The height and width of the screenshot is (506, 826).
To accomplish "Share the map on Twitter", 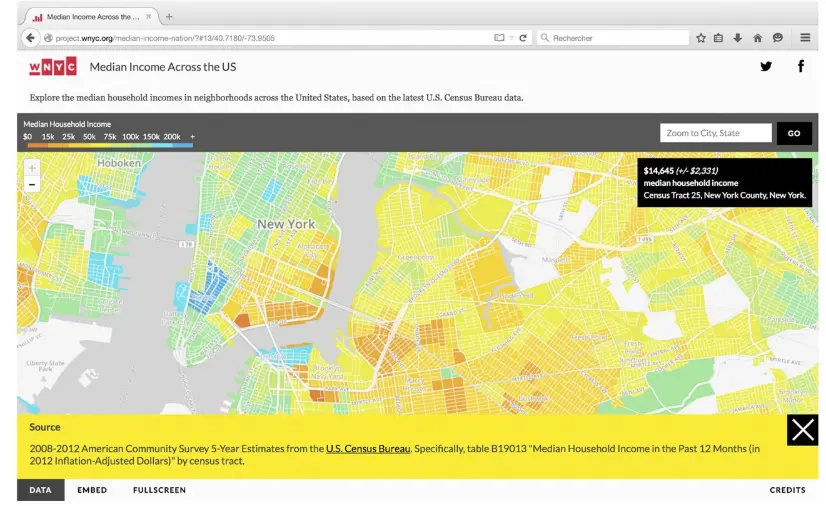I will [766, 67].
